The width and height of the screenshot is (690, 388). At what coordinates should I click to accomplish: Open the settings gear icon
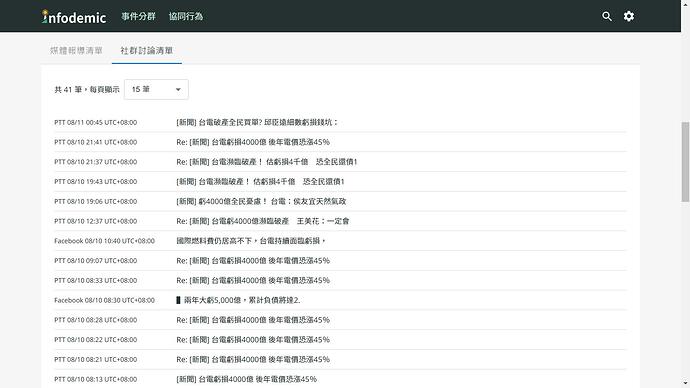(629, 16)
